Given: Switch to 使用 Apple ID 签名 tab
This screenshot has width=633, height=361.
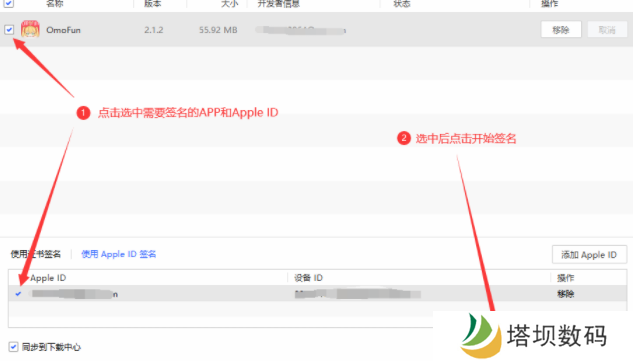Looking at the screenshot, I should (119, 254).
